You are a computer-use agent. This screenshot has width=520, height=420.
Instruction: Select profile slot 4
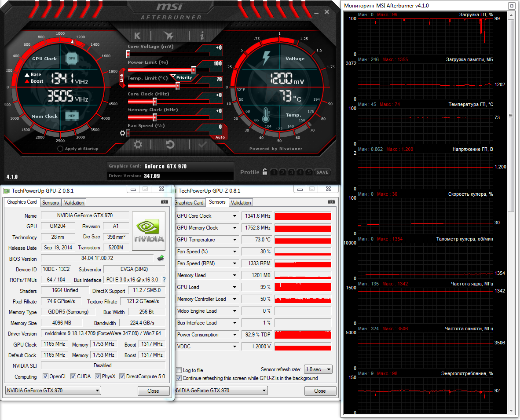[300, 172]
